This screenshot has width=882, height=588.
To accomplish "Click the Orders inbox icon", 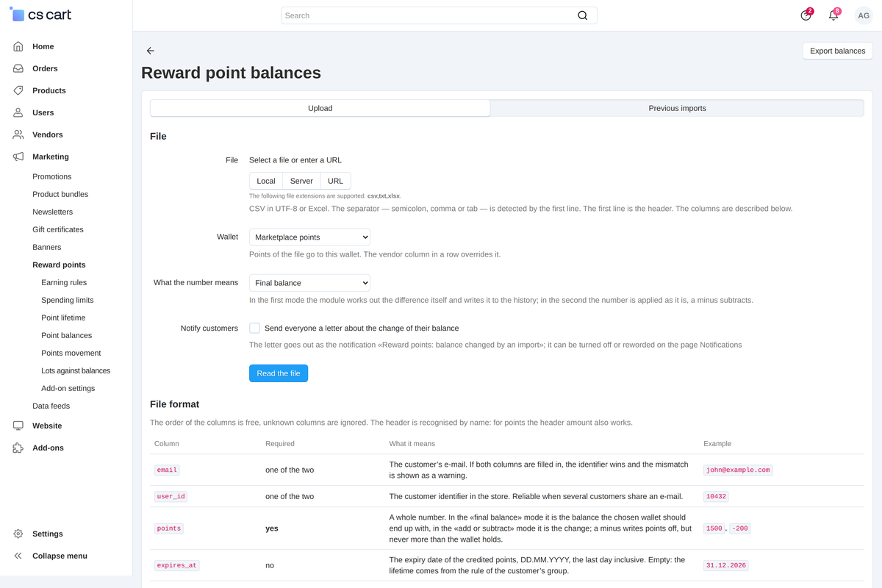I will coord(18,68).
